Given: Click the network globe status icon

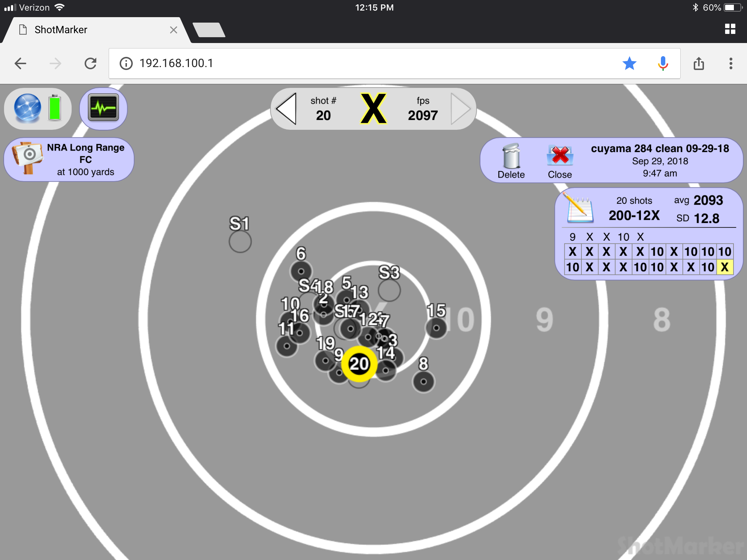Looking at the screenshot, I should tap(27, 108).
